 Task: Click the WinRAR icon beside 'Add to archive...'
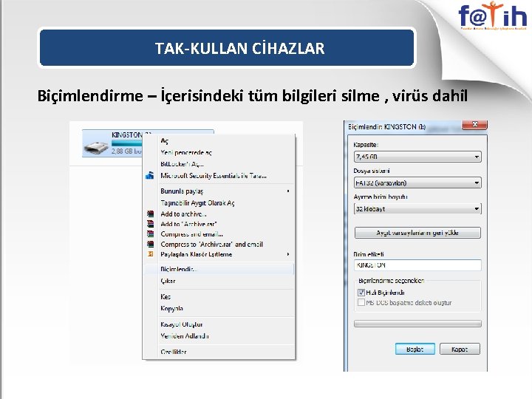[150, 214]
